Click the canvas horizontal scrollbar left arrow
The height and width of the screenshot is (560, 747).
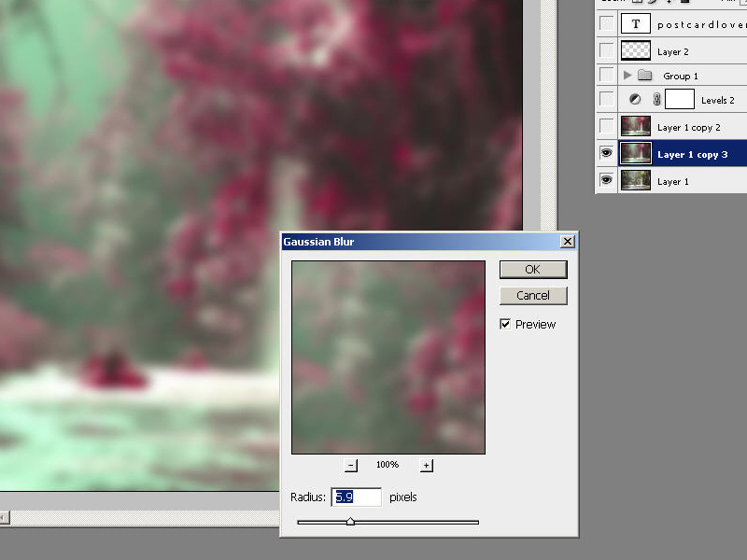tap(5, 518)
